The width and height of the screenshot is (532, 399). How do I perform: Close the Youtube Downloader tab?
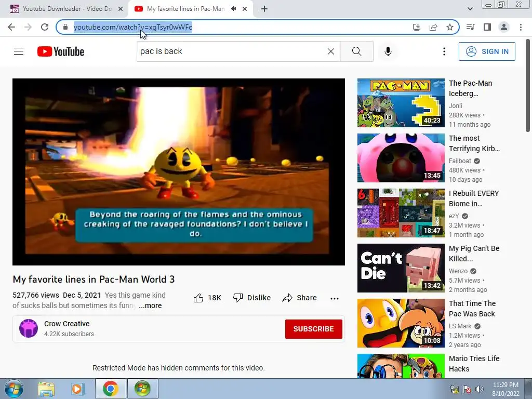121,9
